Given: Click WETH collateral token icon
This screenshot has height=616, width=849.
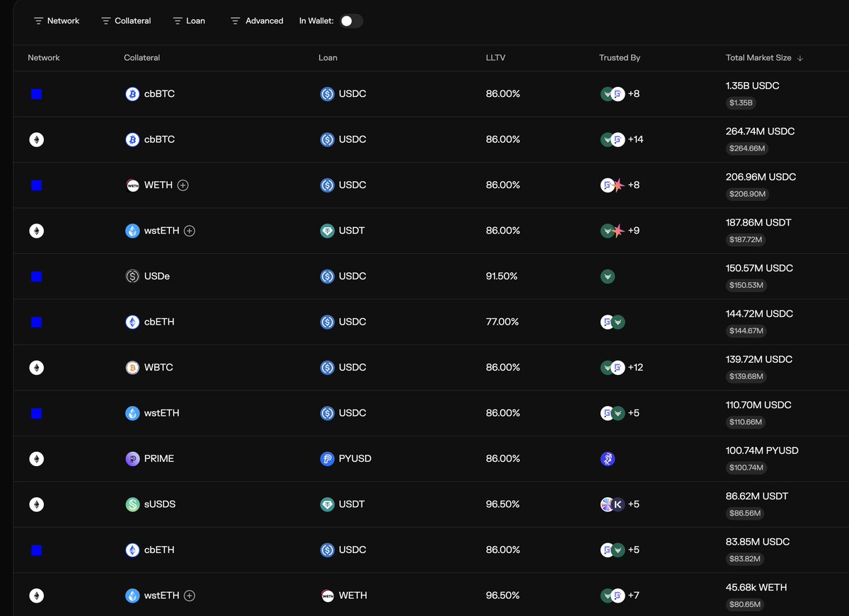Looking at the screenshot, I should point(132,185).
